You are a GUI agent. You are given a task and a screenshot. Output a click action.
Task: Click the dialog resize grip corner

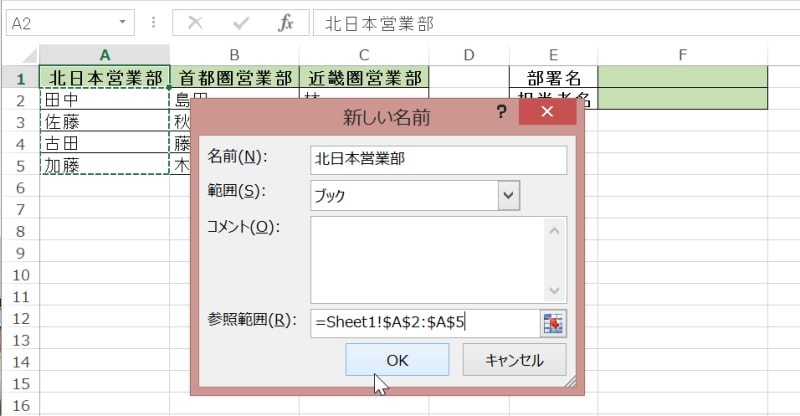[x=571, y=381]
